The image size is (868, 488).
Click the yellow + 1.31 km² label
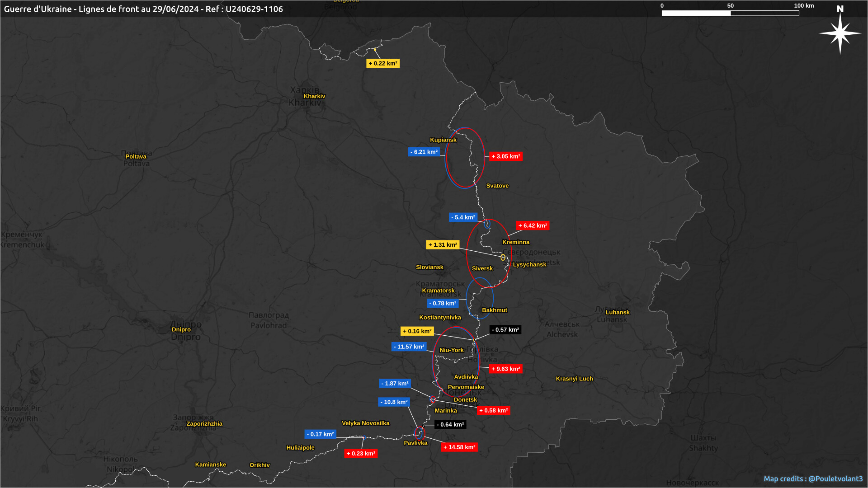443,245
